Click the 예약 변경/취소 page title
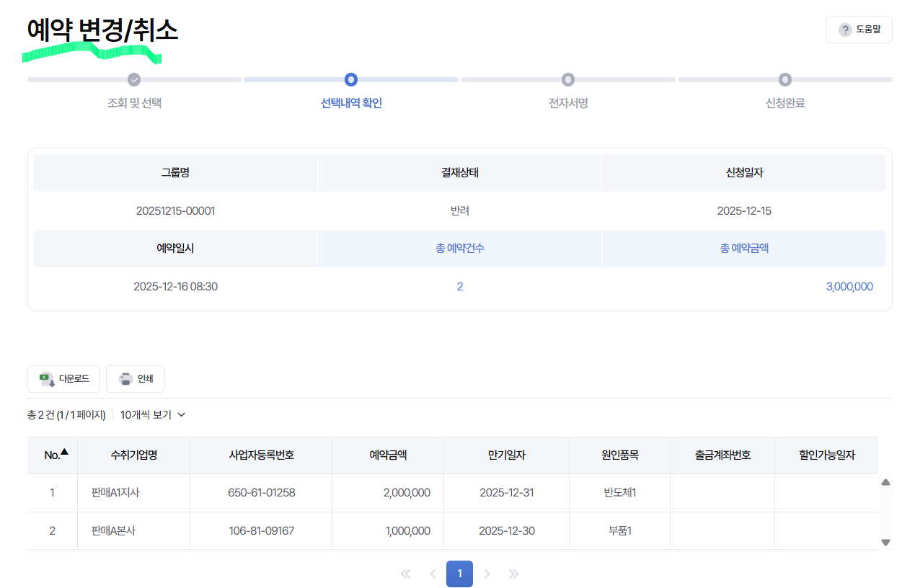This screenshot has height=588, width=915. (x=102, y=30)
